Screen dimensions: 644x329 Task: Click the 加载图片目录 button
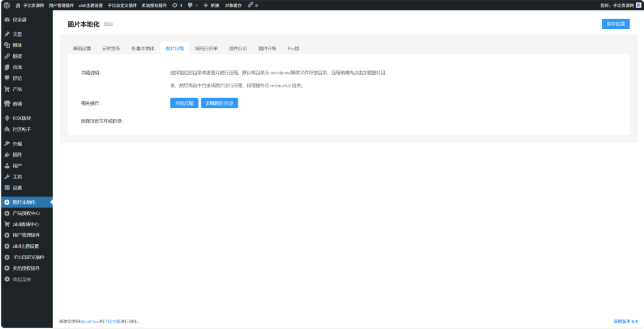pos(219,103)
